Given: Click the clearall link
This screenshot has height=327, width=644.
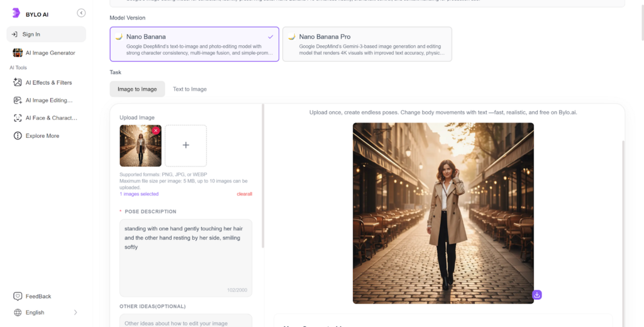Looking at the screenshot, I should pos(244,194).
